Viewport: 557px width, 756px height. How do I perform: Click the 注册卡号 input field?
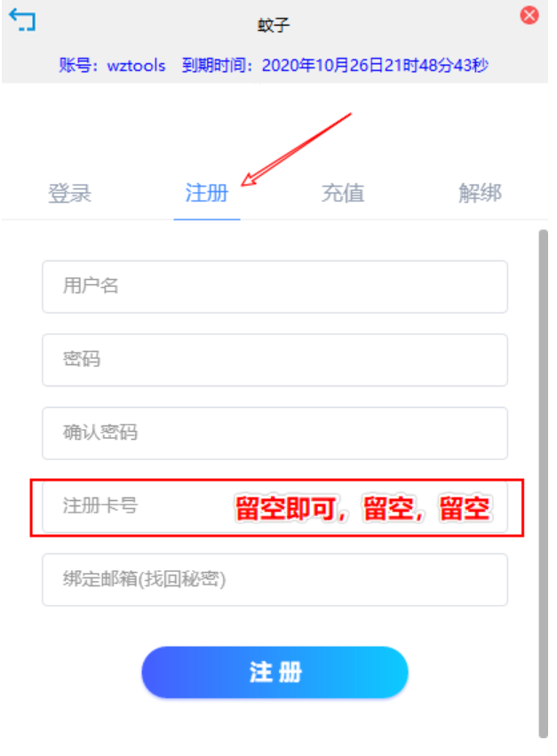(x=275, y=506)
